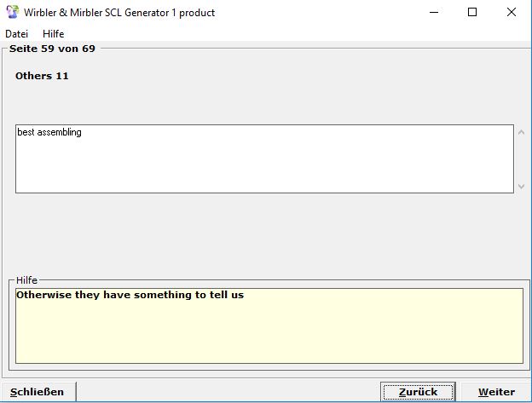Click the Wirbler & Mirbler app icon in title bar
This screenshot has height=403, width=532.
(12, 13)
